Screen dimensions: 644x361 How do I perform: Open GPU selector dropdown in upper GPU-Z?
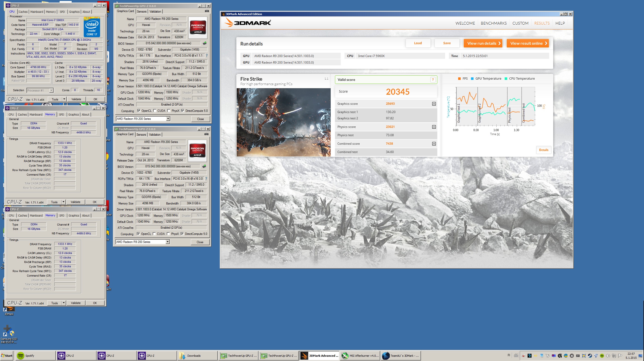168,119
